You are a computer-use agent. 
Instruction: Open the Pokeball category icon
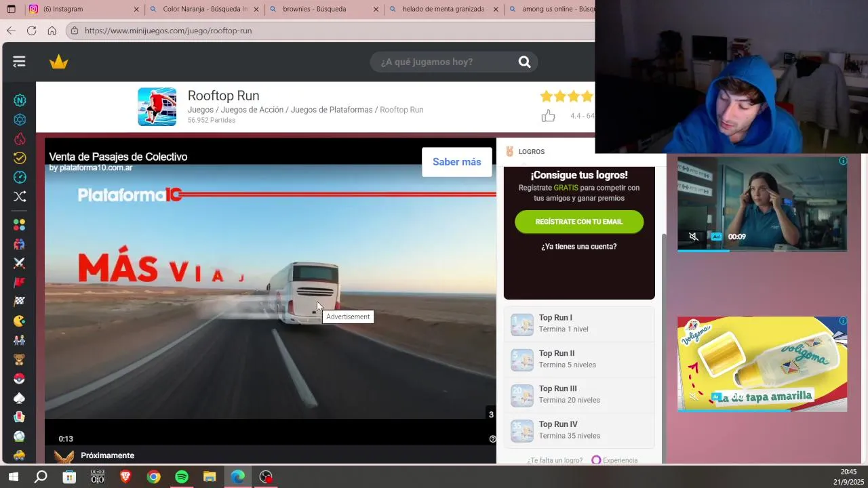pyautogui.click(x=20, y=378)
